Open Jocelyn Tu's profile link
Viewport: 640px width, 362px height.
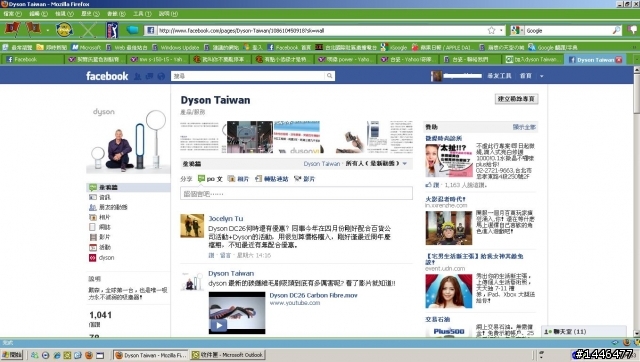pos(226,219)
